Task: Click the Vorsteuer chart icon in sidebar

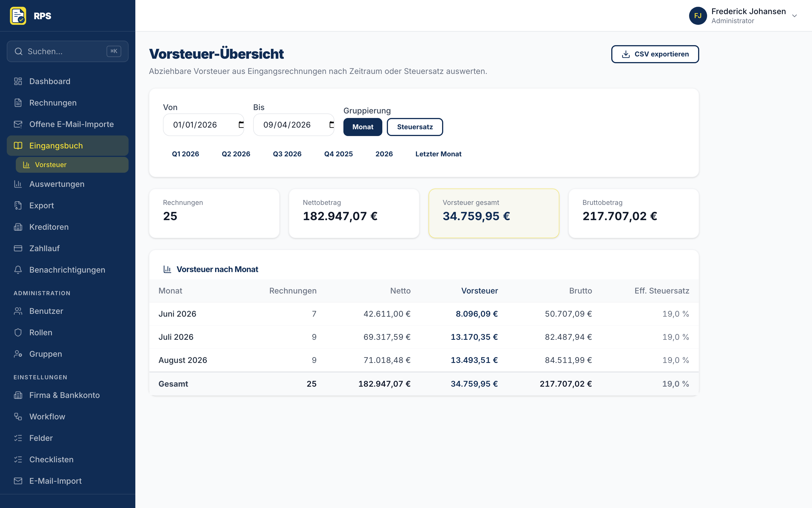Action: click(x=26, y=165)
